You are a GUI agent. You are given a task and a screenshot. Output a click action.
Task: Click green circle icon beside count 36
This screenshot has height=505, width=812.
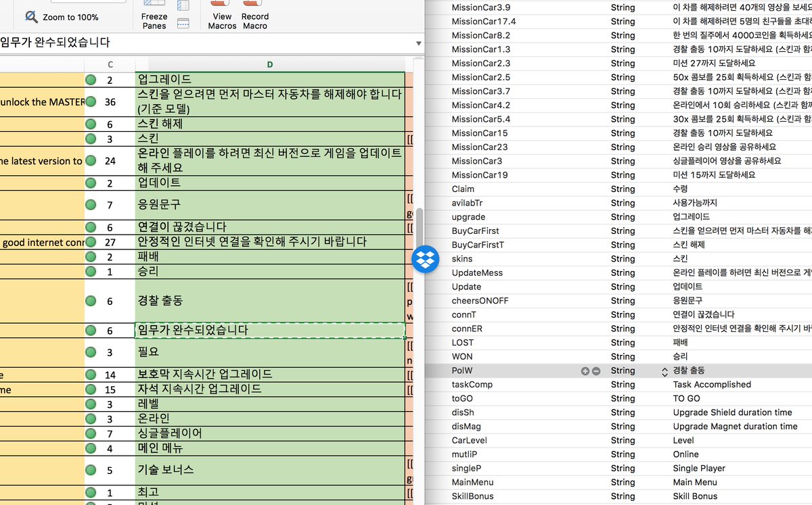click(91, 102)
